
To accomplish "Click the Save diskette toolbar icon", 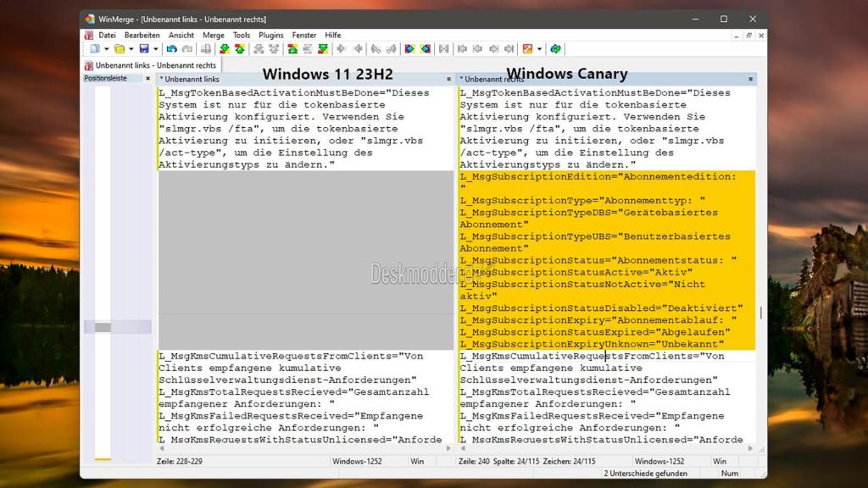I will click(144, 48).
